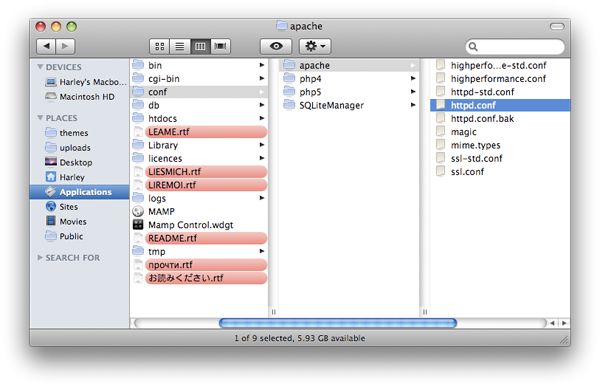Select the licences folder

(x=199, y=158)
